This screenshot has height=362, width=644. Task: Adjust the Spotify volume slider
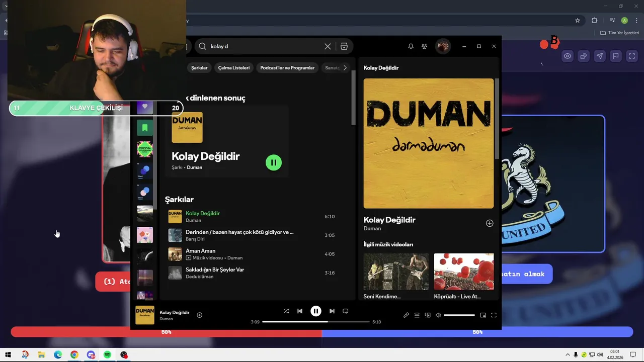459,315
